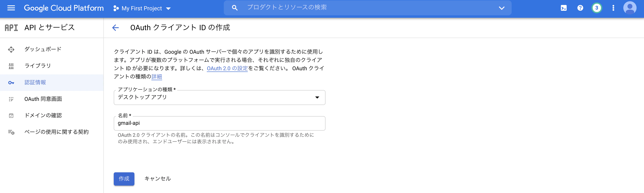Image resolution: width=644 pixels, height=193 pixels.
Task: Open ドメインの確認 in the sidebar
Action: pyautogui.click(x=52, y=115)
